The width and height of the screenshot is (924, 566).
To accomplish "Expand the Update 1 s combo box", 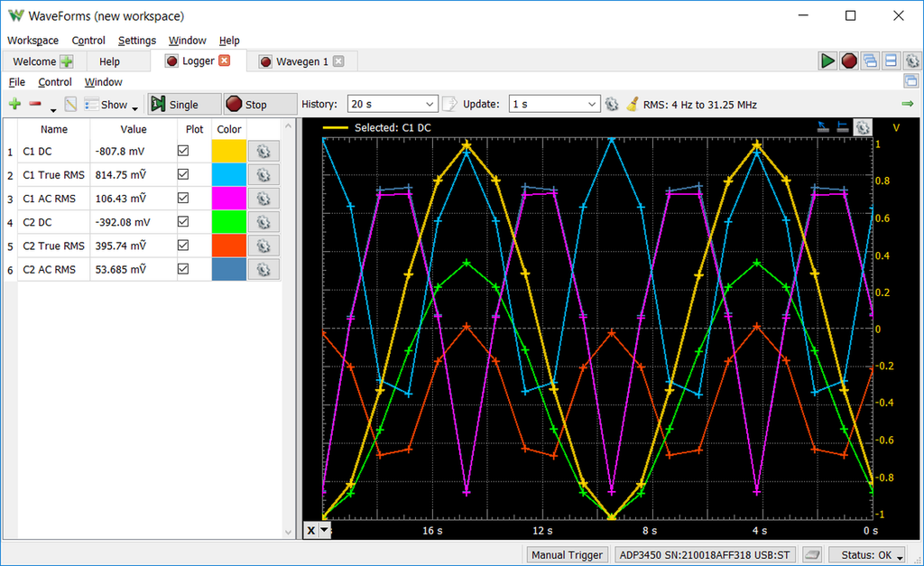I will pyautogui.click(x=554, y=105).
